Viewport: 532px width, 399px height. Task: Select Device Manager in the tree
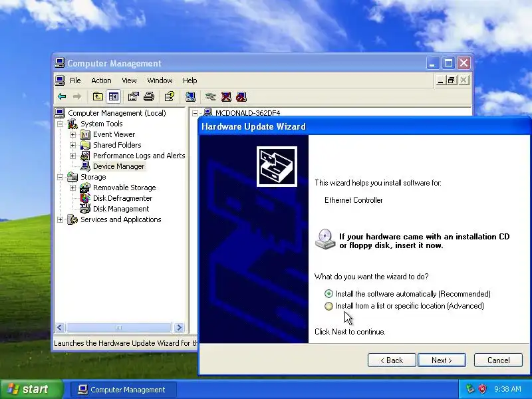(x=119, y=166)
